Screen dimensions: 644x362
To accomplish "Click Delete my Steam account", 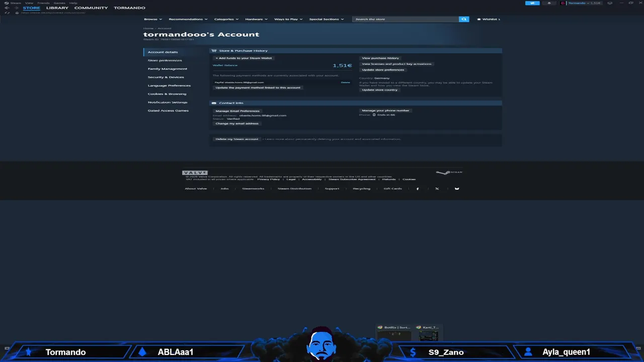I will pos(237,139).
